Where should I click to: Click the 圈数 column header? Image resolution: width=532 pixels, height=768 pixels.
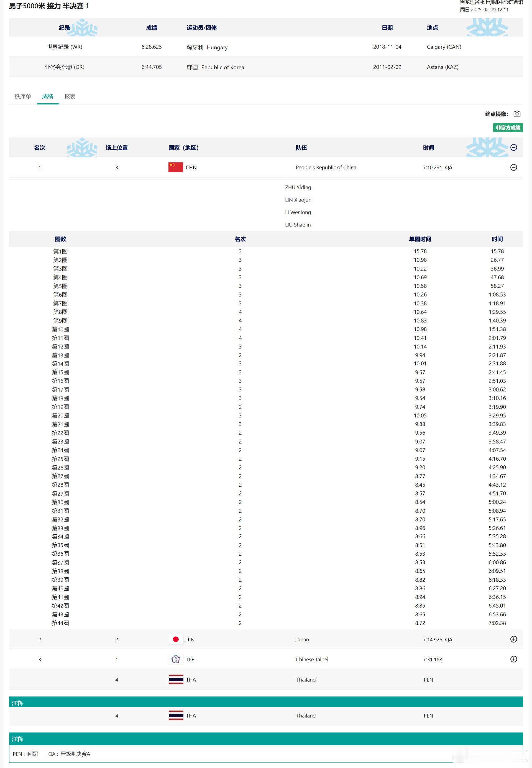tap(60, 239)
